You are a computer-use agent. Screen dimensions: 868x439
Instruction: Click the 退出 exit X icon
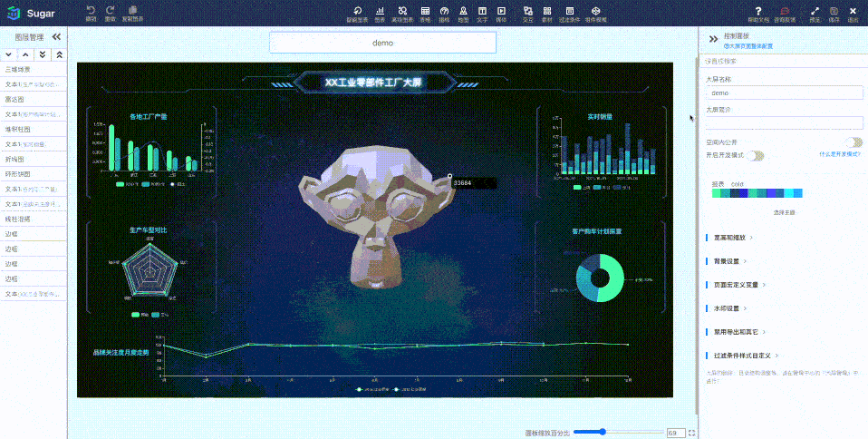point(854,11)
